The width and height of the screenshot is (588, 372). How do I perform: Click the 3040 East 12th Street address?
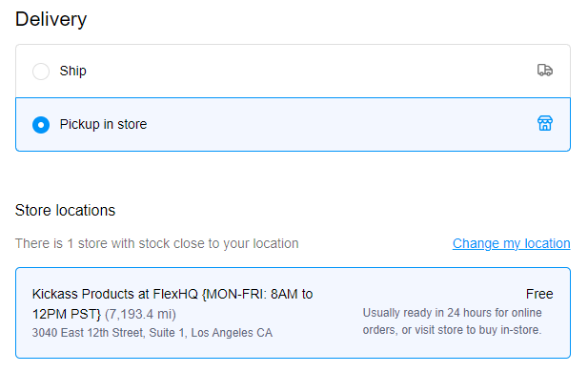(152, 333)
